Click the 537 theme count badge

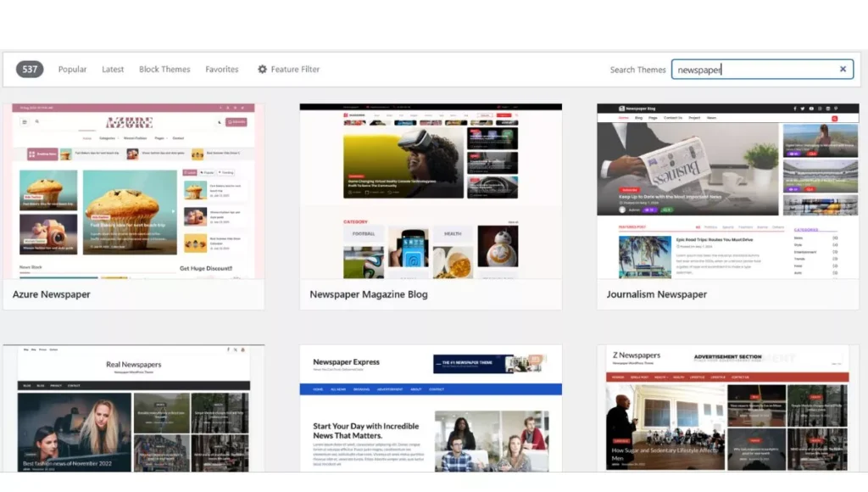pyautogui.click(x=30, y=70)
